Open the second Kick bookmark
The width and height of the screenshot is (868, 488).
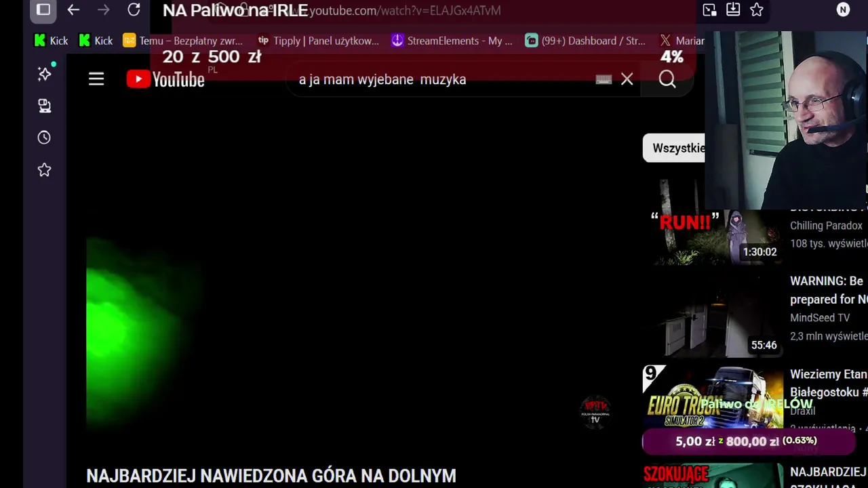pos(96,41)
